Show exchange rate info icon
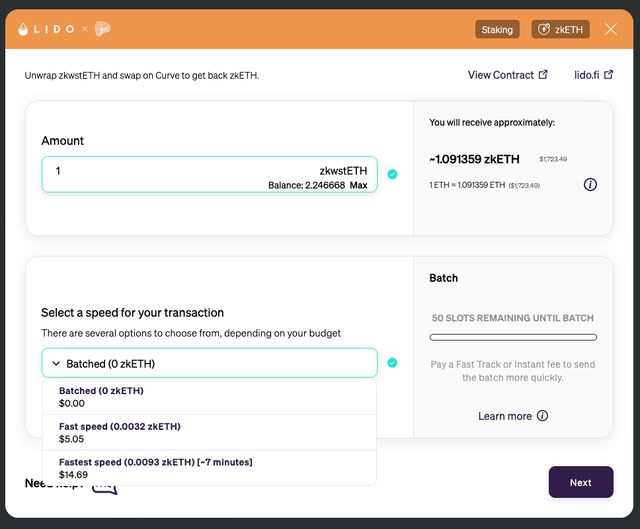Viewport: 640px width, 529px height. (590, 185)
